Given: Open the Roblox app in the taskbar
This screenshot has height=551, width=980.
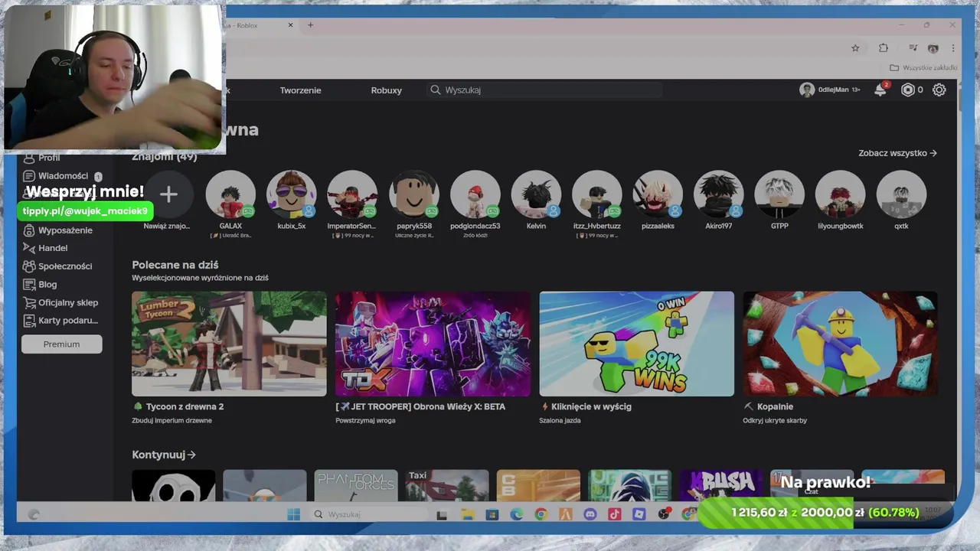Looking at the screenshot, I should pos(639,514).
